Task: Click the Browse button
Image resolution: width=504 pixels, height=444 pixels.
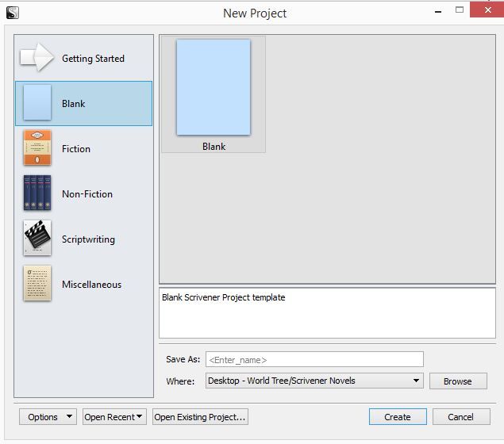Action: coord(458,381)
